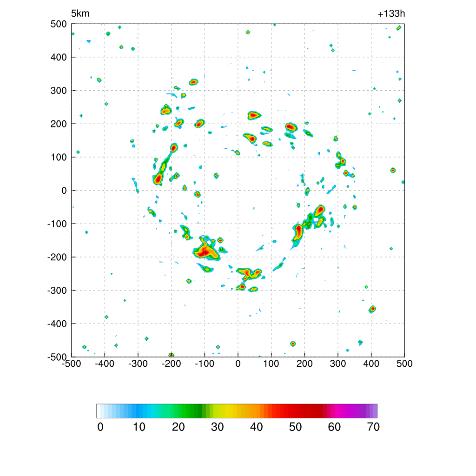
Task: Click x-axis tick label "400"
Action: pyautogui.click(x=371, y=364)
